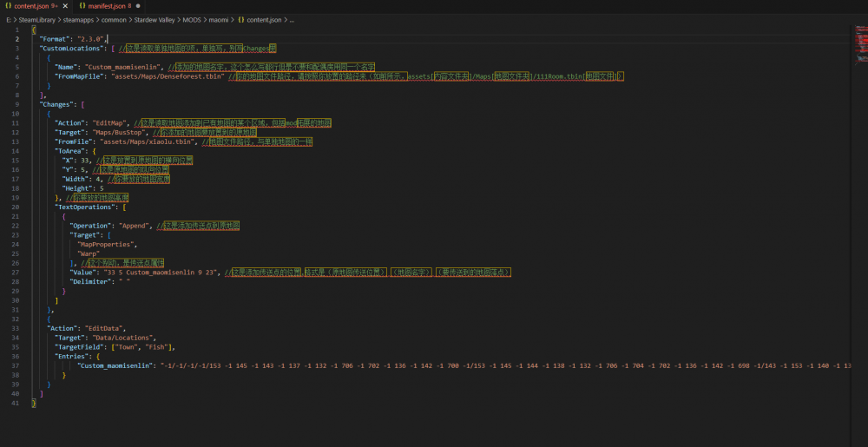The height and width of the screenshot is (447, 868).
Task: Open the content.json breadcrumb file entry
Action: pyautogui.click(x=264, y=20)
